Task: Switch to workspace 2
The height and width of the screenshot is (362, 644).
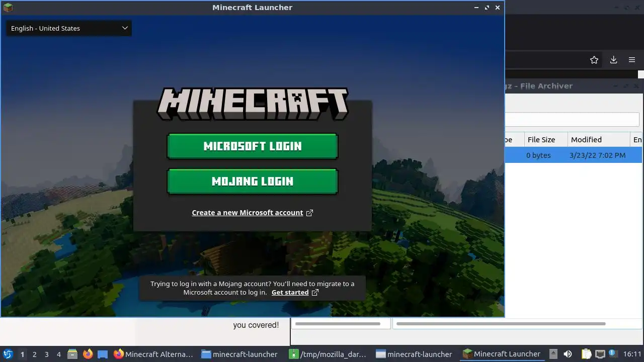Action: point(34,354)
